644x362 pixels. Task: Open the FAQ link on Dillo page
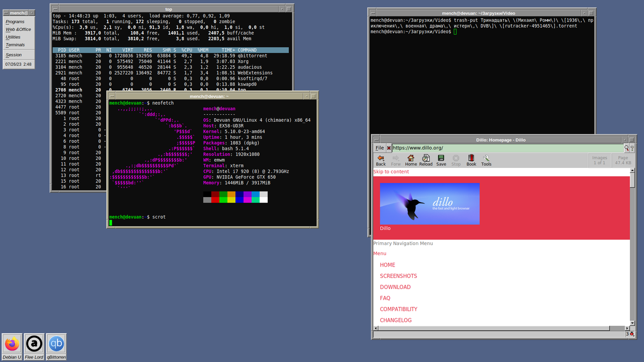pos(385,298)
